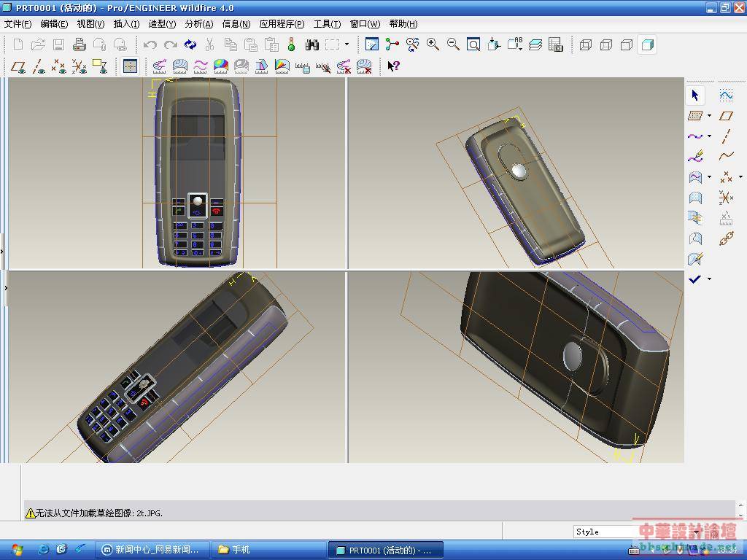Click the Curvature analysis icon

pyautogui.click(x=159, y=66)
